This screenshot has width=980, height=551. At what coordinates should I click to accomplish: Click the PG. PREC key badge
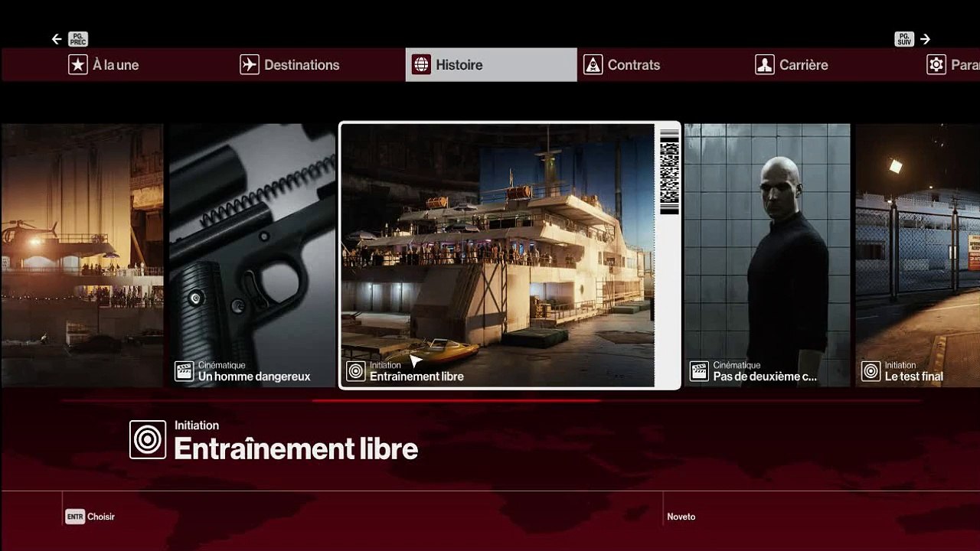pos(78,39)
